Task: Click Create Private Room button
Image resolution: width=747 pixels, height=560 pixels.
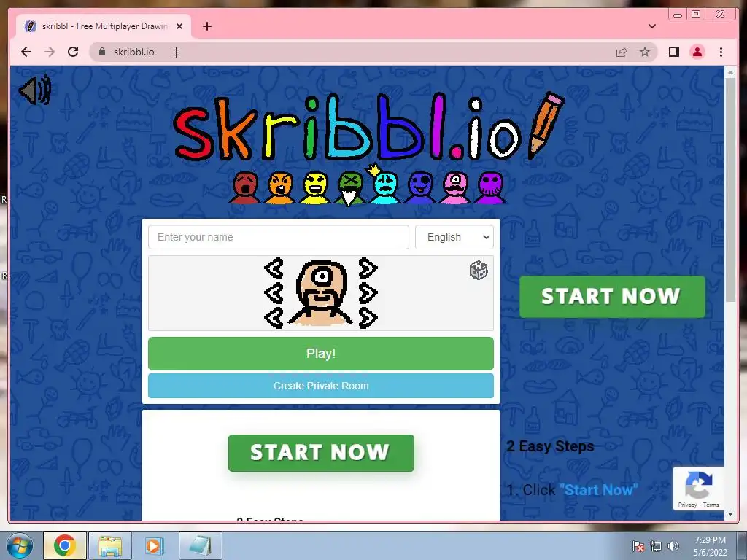Action: tap(321, 386)
